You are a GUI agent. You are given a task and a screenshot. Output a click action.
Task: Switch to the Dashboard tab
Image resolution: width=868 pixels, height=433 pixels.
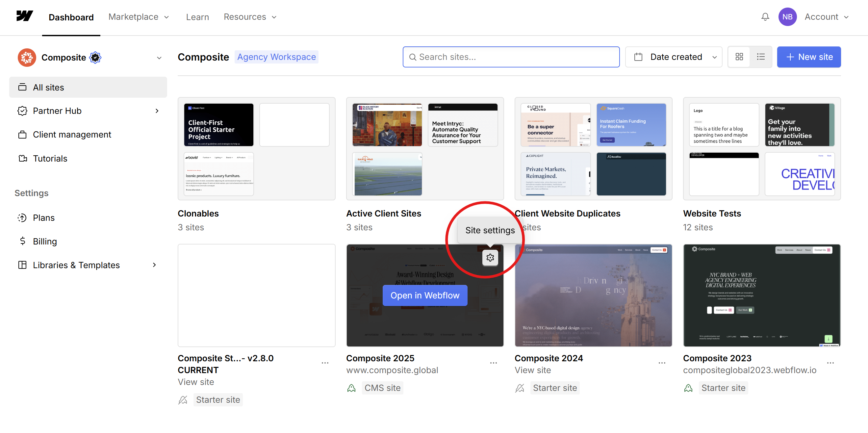pos(71,17)
